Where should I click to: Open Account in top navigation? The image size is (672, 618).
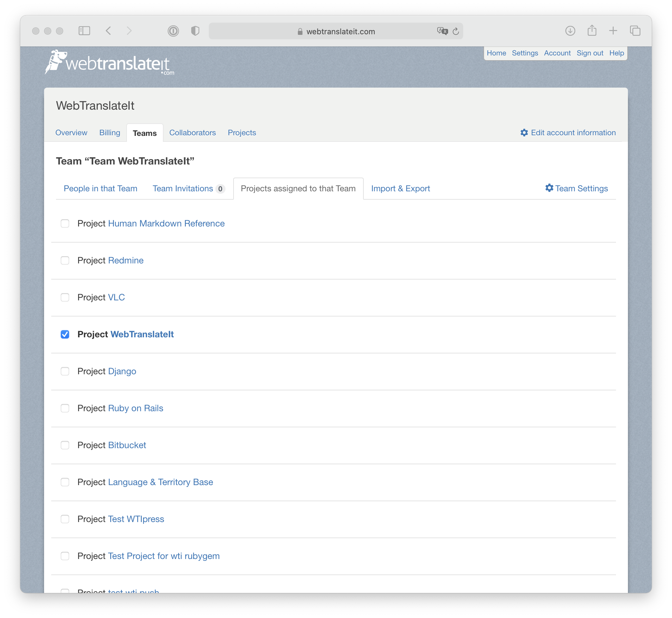point(557,53)
